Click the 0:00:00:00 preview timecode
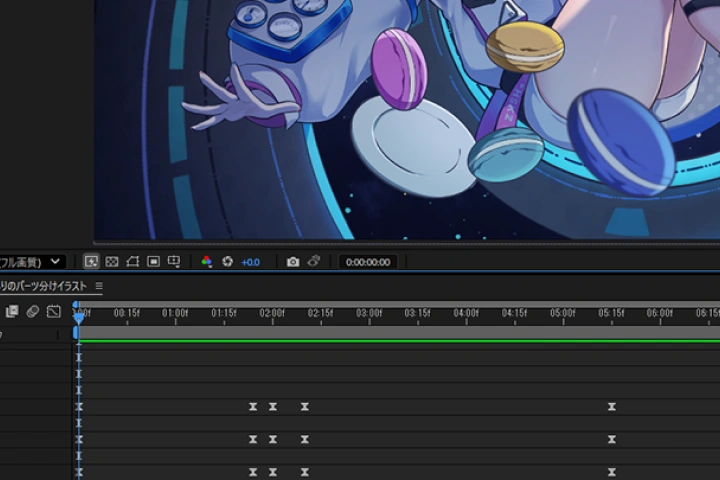 pos(368,262)
